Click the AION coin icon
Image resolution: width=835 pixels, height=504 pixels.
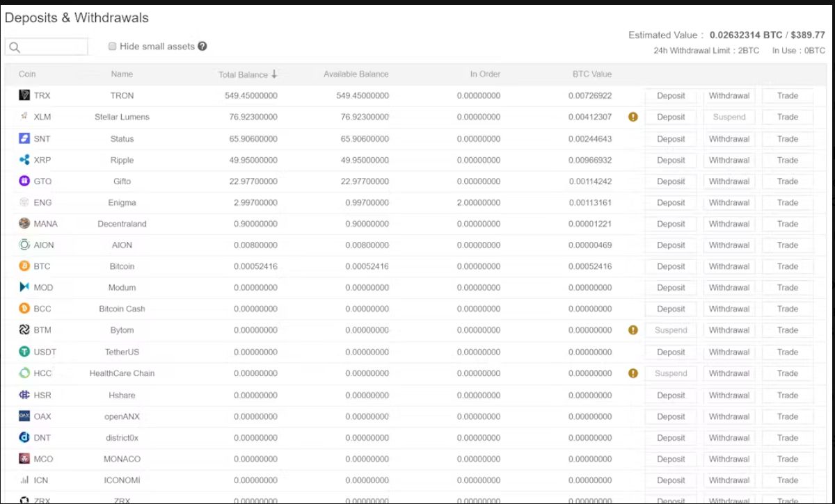(24, 245)
